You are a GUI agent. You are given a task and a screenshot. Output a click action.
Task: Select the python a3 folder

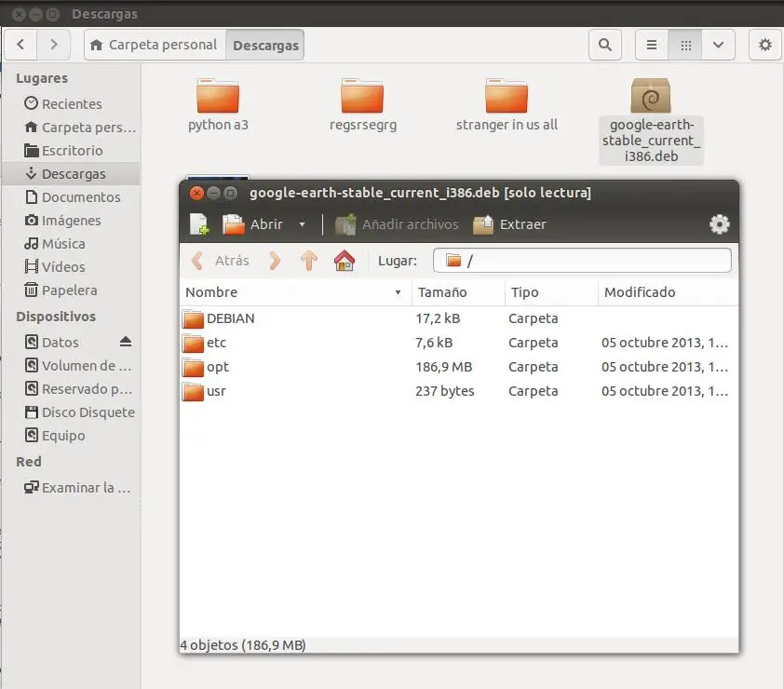pos(218,105)
